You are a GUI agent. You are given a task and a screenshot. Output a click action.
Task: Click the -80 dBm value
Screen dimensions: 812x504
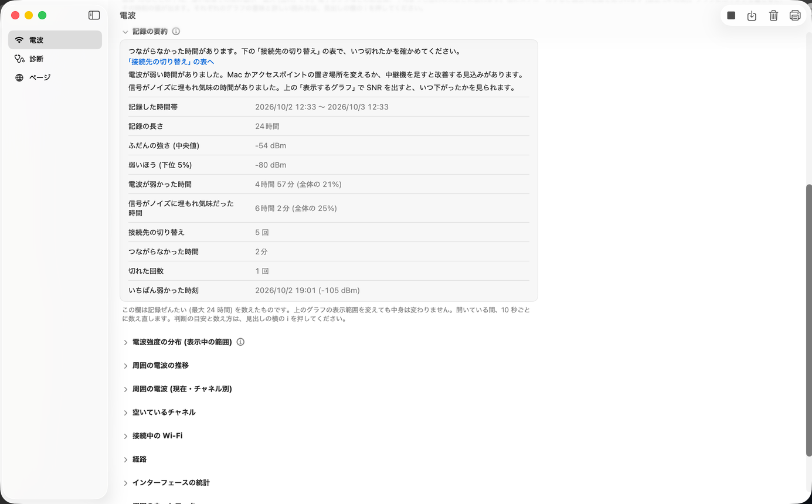click(271, 165)
